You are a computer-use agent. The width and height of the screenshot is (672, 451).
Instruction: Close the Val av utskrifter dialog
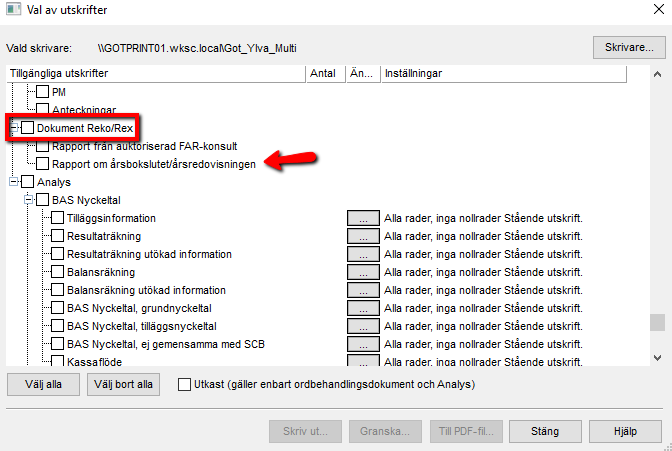pyautogui.click(x=659, y=9)
